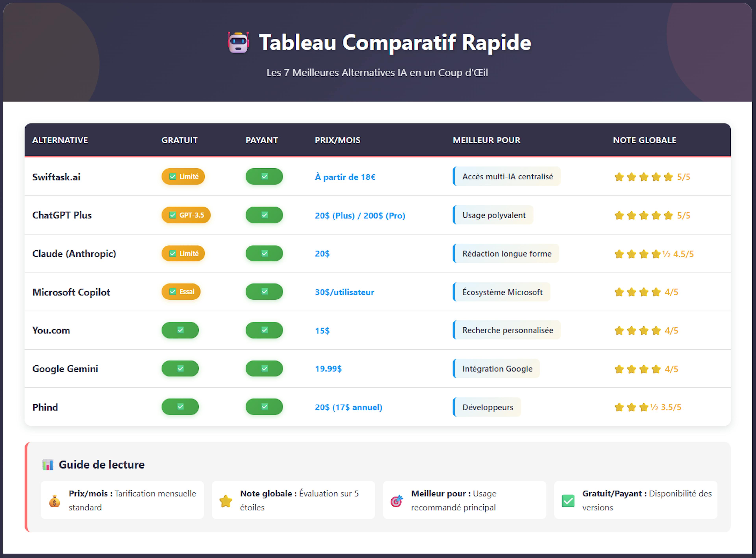Click the MEILLEUR POUR column header

486,140
